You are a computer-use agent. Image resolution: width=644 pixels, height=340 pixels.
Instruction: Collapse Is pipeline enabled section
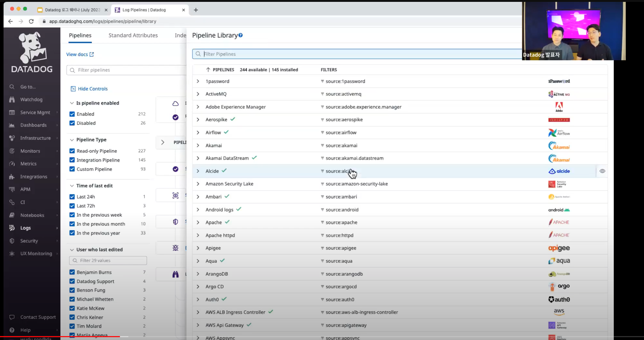pyautogui.click(x=72, y=103)
